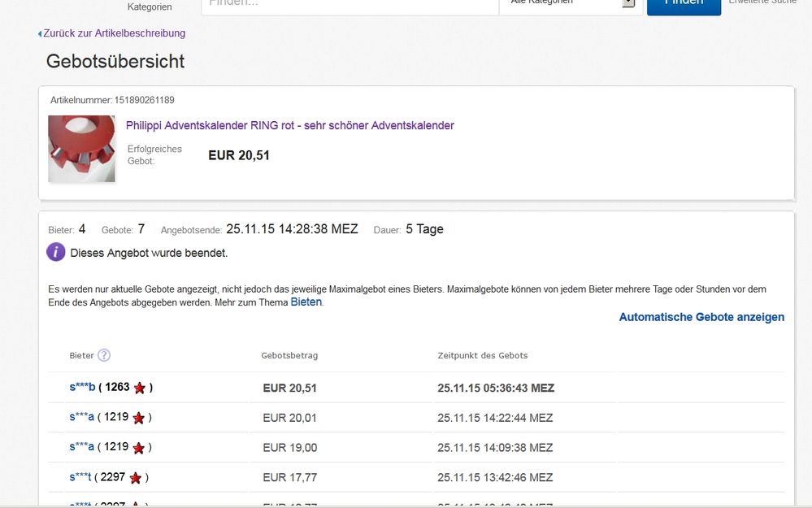Click the red Adventskalender product thumbnail

(x=81, y=149)
